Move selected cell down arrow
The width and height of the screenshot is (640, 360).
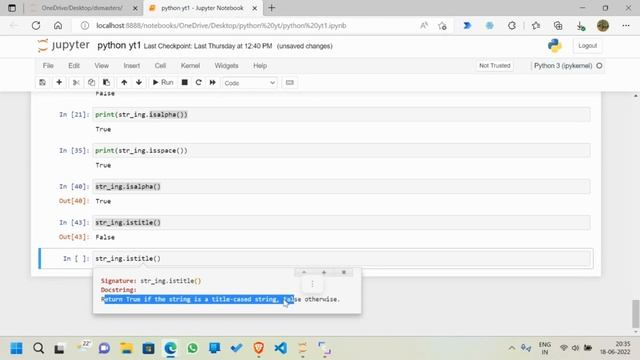coord(139,82)
